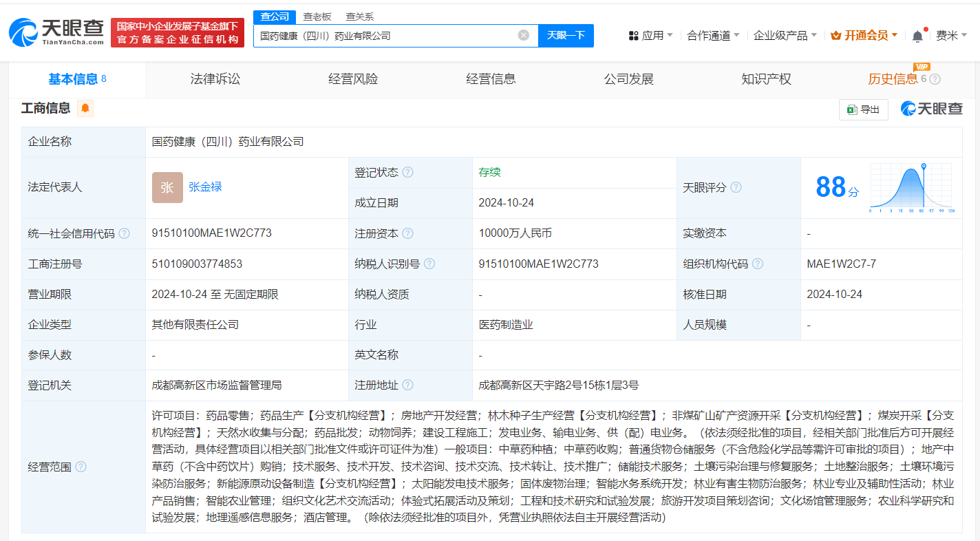Open legal representative 张金禄 profile link
This screenshot has height=541, width=980.
[x=204, y=187]
